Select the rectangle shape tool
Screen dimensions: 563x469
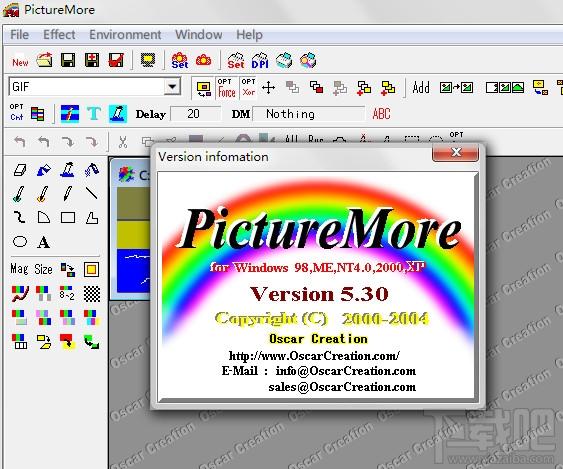pyautogui.click(x=68, y=217)
